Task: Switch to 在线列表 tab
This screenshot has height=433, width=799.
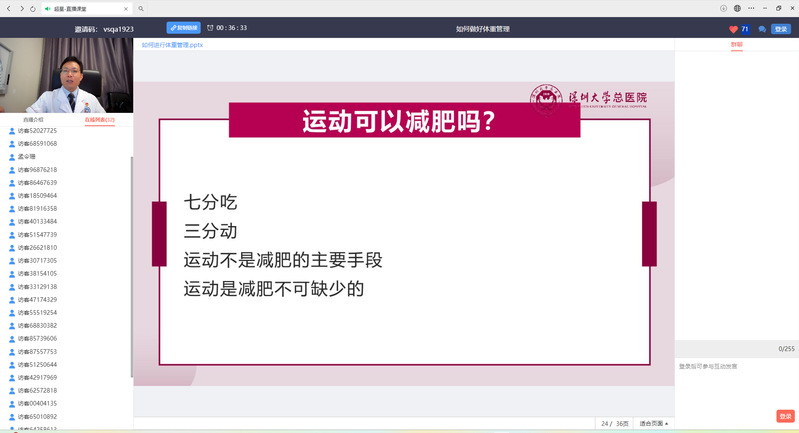Action: pos(99,120)
